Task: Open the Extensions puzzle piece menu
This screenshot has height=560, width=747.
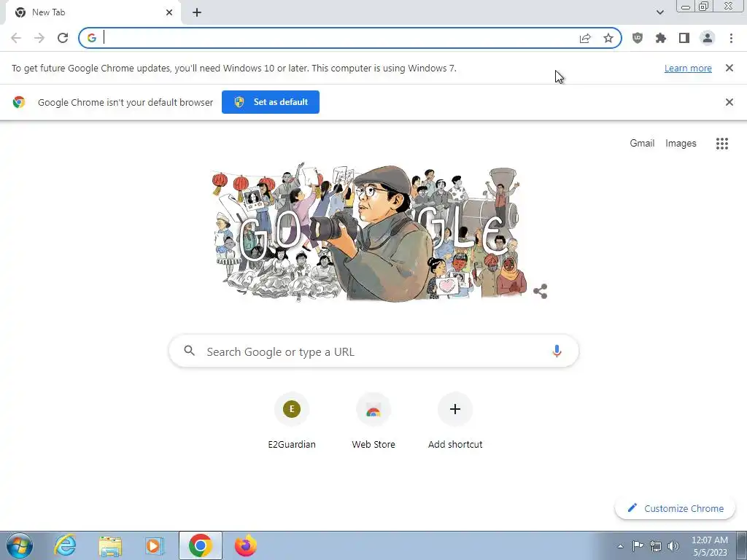Action: [x=660, y=38]
